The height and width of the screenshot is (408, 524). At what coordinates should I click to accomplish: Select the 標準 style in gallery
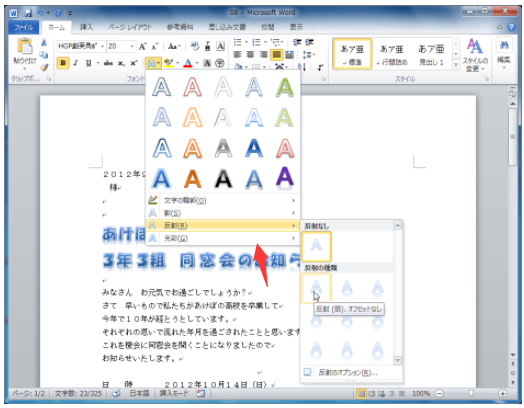point(352,54)
